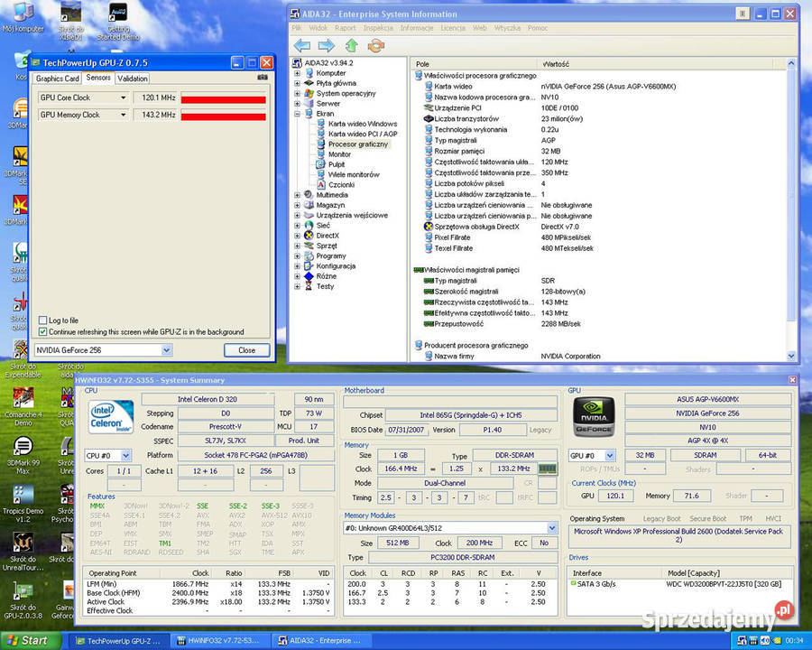Expand Testy node in AIDA32 tree

tap(297, 286)
